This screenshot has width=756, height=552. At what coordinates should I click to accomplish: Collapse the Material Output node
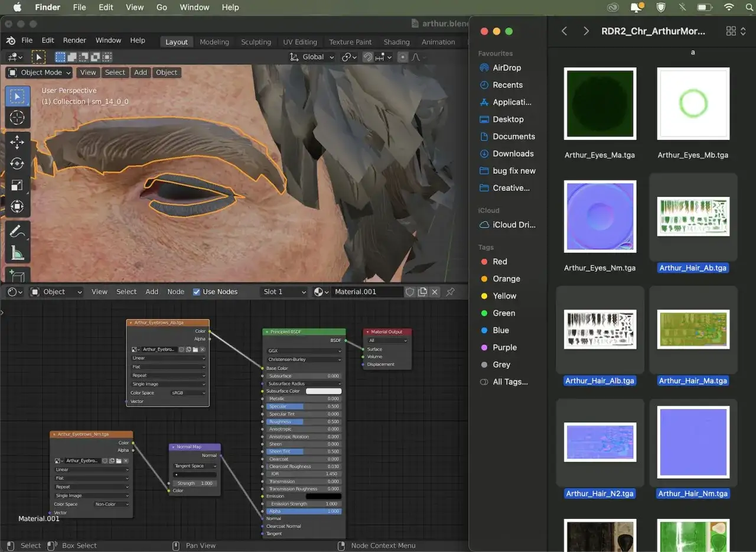point(367,332)
